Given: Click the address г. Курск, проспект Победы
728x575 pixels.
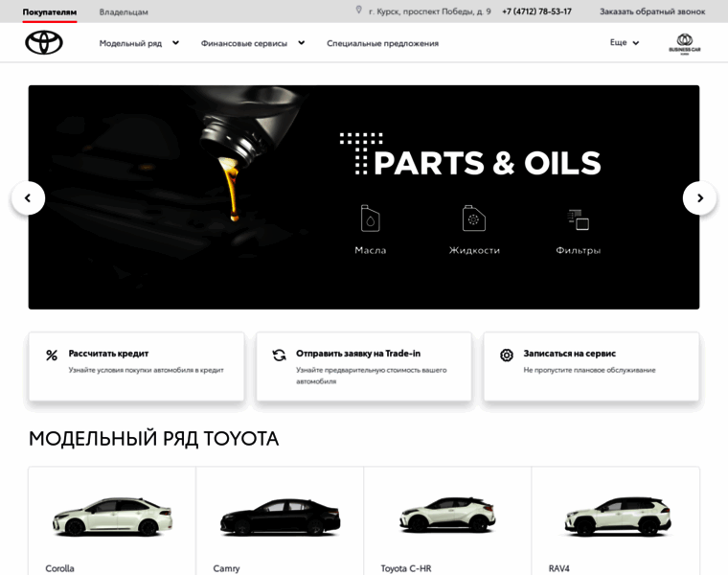Looking at the screenshot, I should tap(429, 11).
